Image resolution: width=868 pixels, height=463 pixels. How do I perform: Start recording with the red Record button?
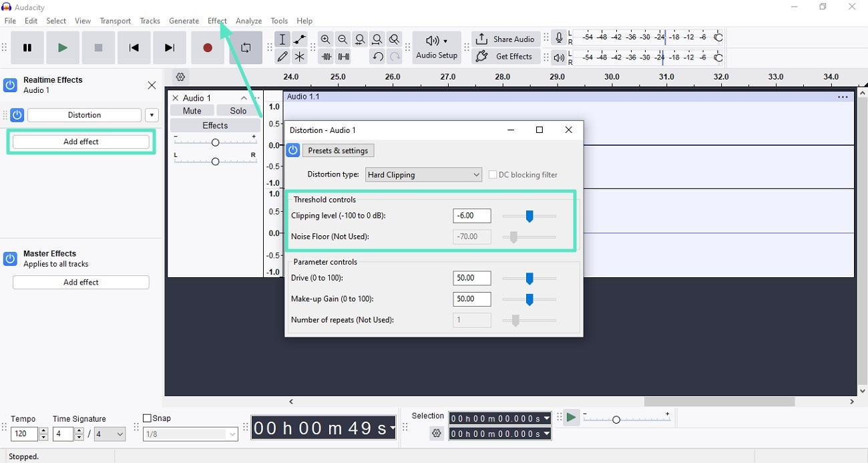(208, 47)
